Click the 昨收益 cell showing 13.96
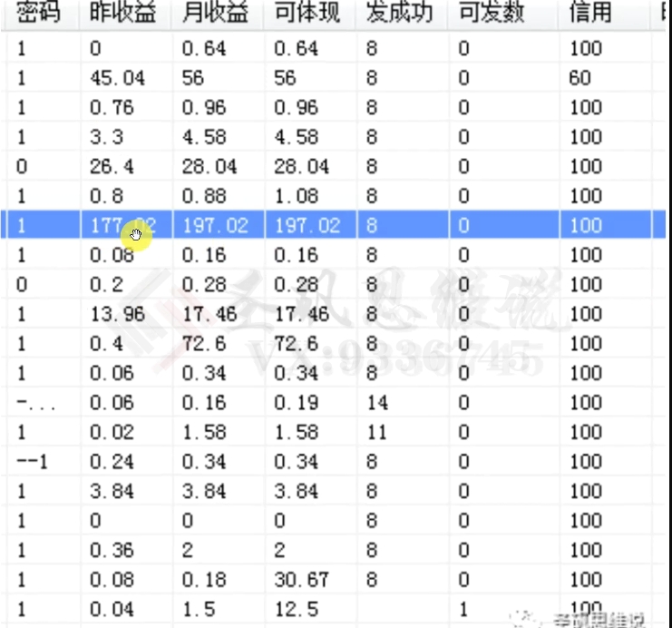This screenshot has width=672, height=628. point(117,314)
